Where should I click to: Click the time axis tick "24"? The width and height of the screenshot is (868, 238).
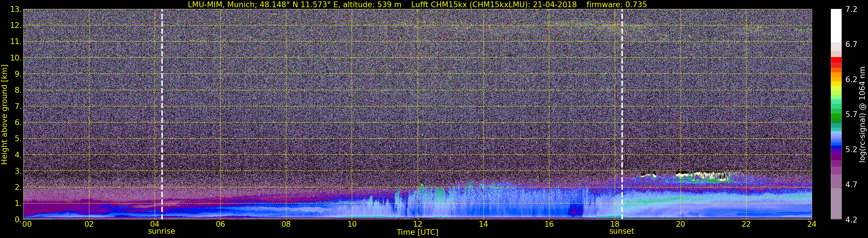pyautogui.click(x=811, y=224)
